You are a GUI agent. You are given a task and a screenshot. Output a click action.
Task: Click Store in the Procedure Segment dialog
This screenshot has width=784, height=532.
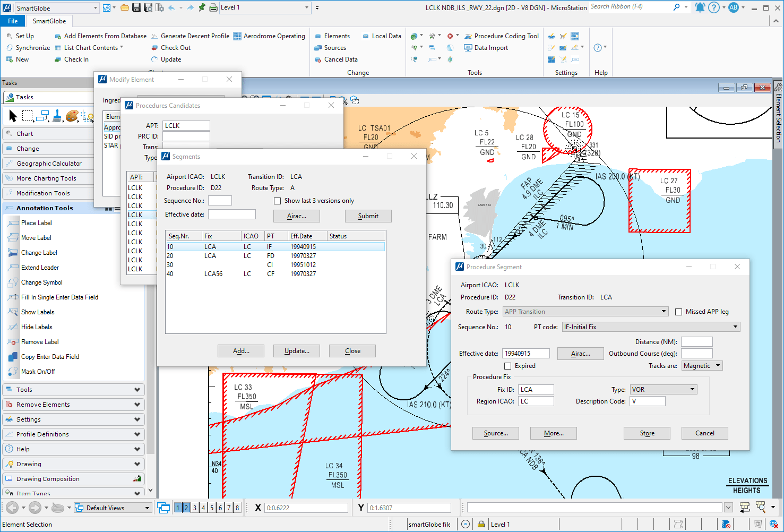point(647,433)
